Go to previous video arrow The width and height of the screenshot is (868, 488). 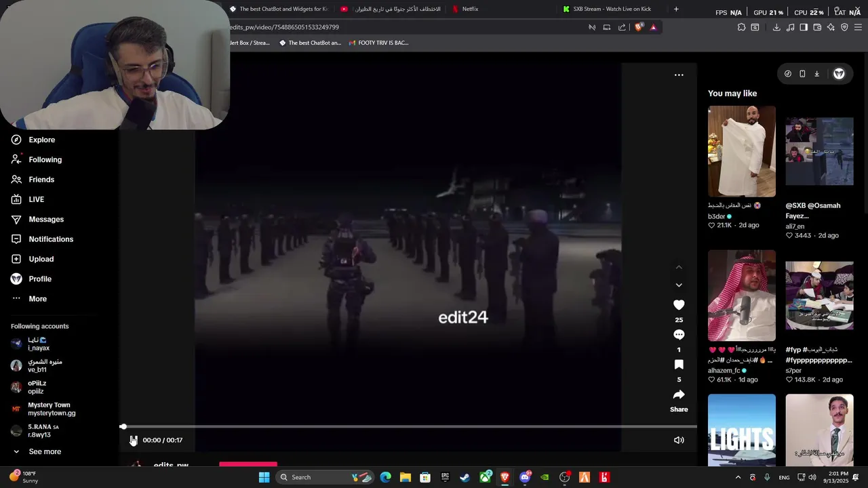pos(679,267)
